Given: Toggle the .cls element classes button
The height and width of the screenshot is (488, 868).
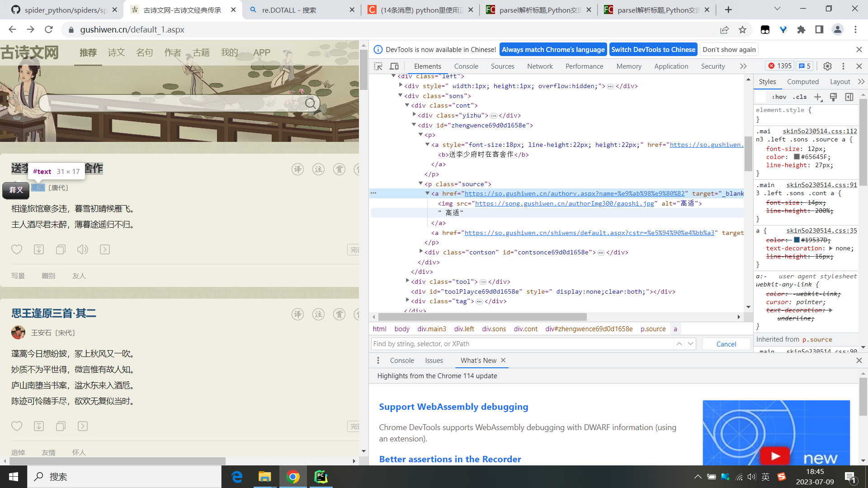Looking at the screenshot, I should click(x=800, y=97).
